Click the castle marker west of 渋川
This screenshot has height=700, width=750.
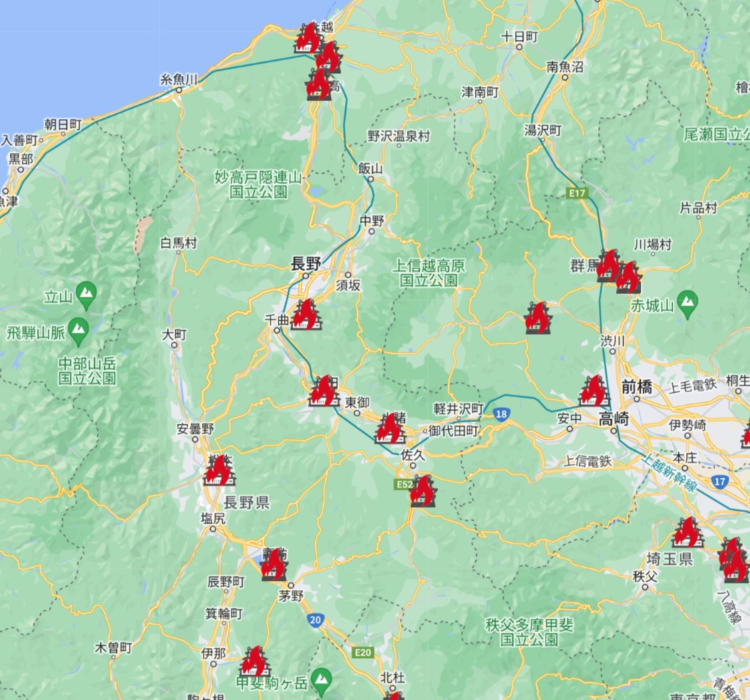pyautogui.click(x=538, y=318)
